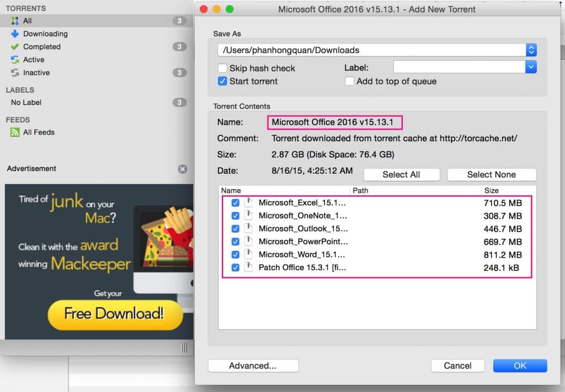Click the 669.7 MB size value
This screenshot has width=565, height=392.
coord(503,242)
